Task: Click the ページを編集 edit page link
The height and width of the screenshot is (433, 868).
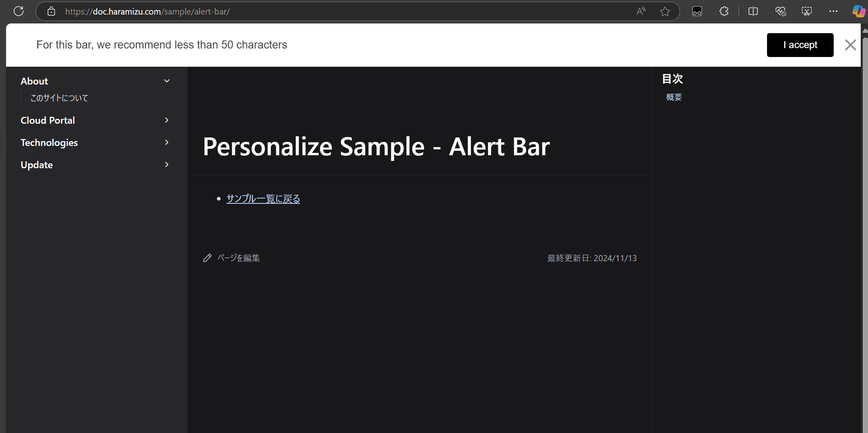Action: pos(238,258)
